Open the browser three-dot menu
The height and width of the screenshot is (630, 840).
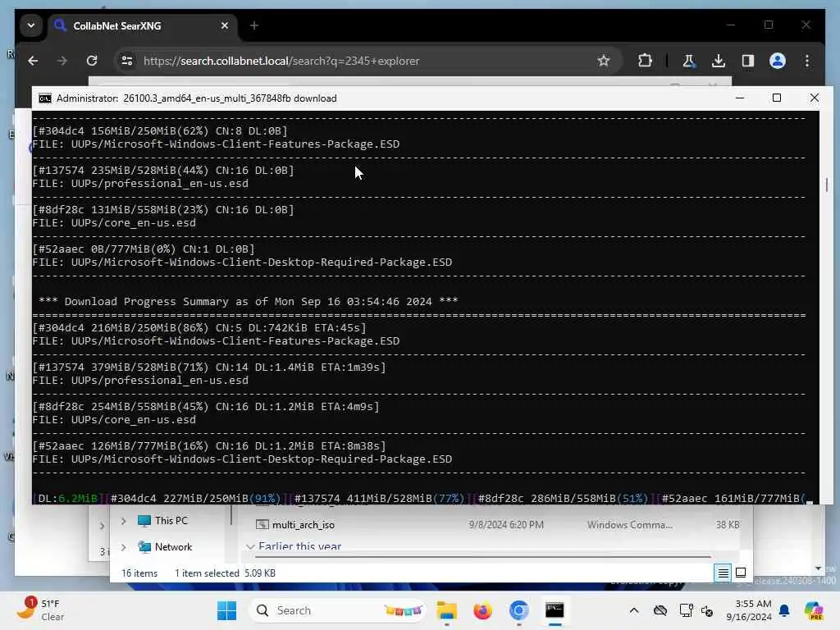click(807, 61)
